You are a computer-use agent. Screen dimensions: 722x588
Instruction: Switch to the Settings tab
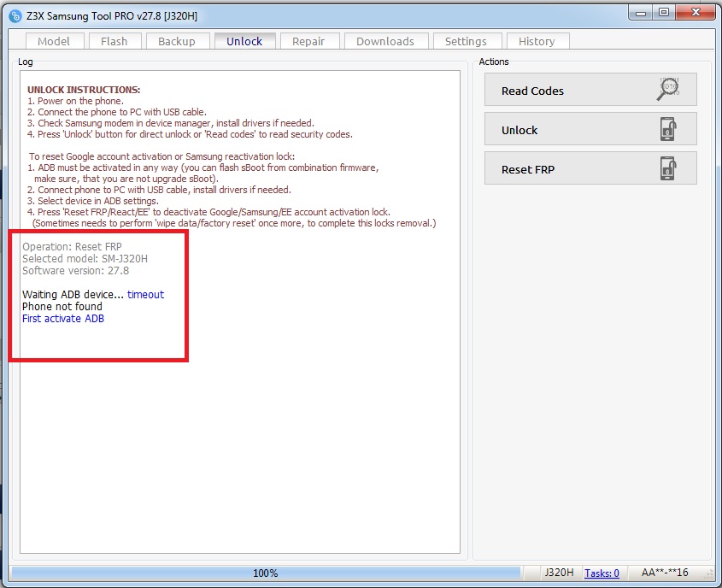click(467, 41)
